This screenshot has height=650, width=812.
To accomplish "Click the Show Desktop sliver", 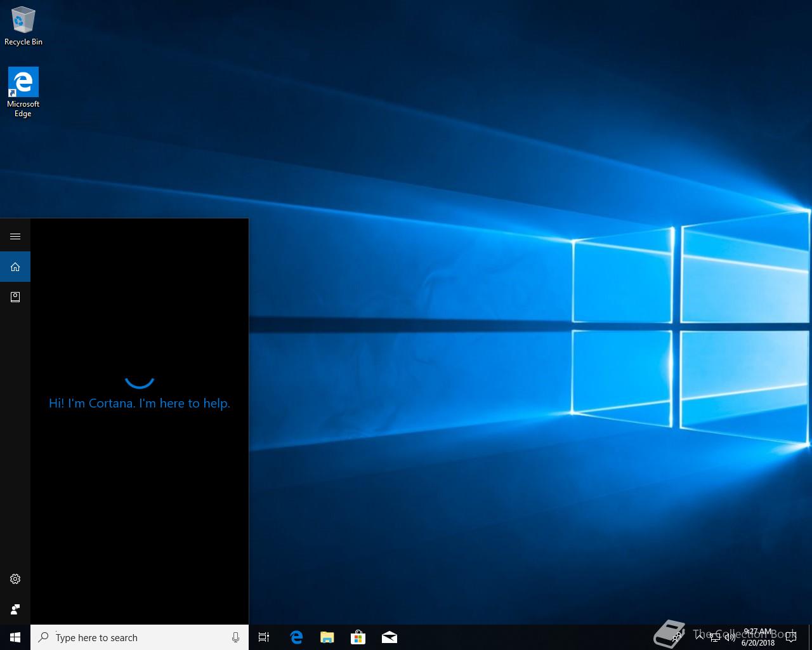I will coord(810,637).
